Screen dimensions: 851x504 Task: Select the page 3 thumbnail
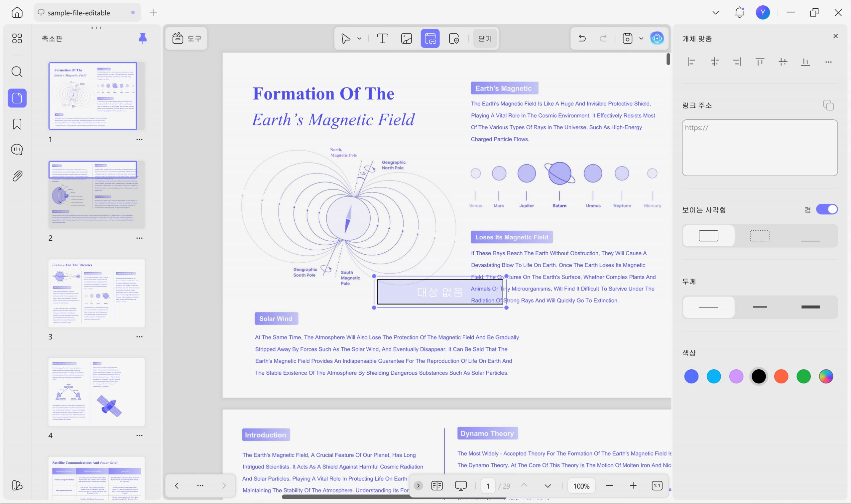96,294
